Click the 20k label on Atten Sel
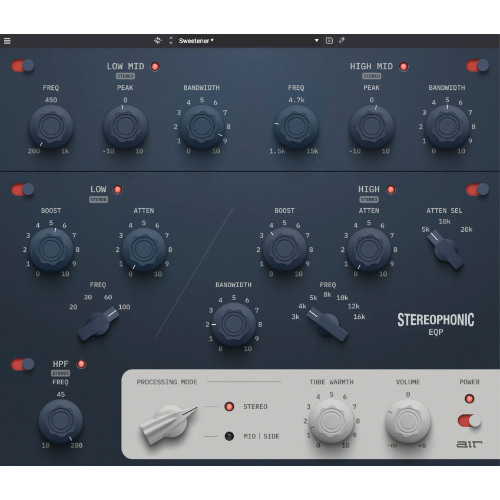The image size is (500, 500). [466, 229]
